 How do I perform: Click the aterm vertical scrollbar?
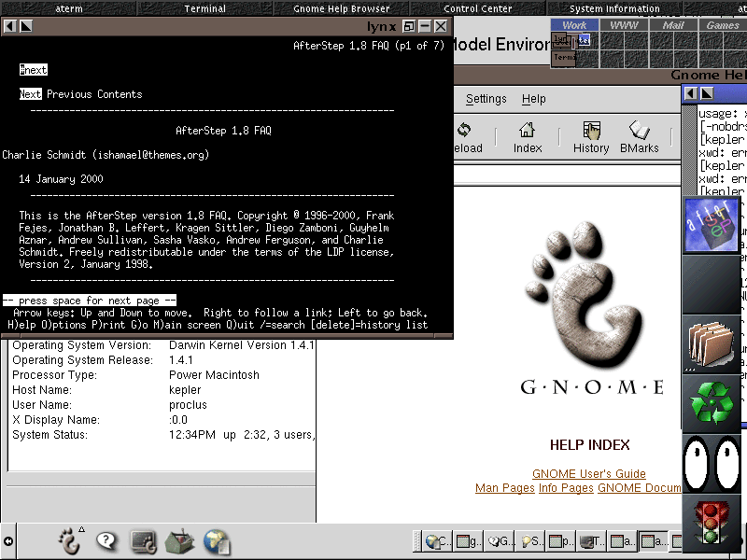click(x=689, y=150)
